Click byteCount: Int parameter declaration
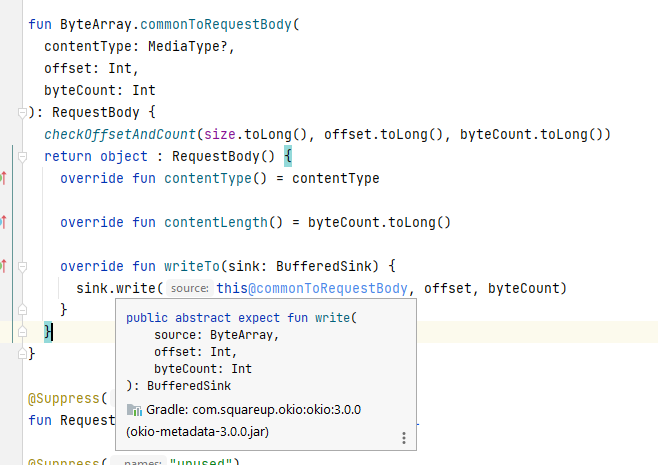Image resolution: width=658 pixels, height=465 pixels. click(x=100, y=90)
